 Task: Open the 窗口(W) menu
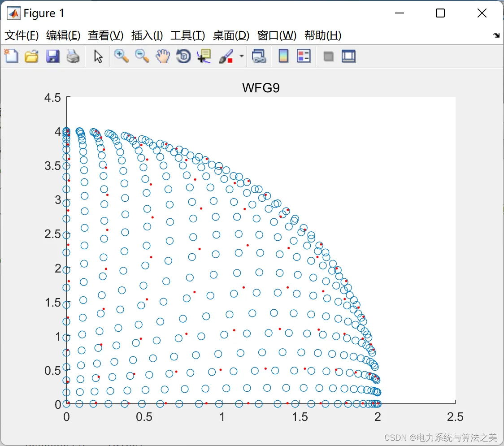[277, 35]
